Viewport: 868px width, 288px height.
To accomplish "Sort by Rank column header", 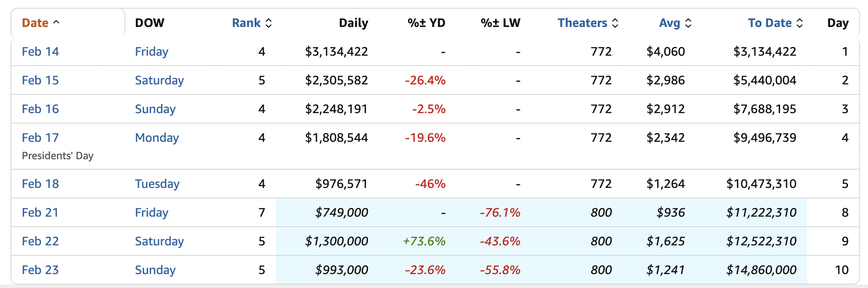I will (x=246, y=23).
